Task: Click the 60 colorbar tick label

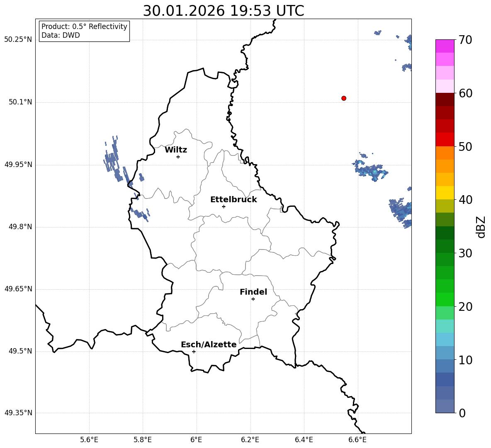Action: (x=465, y=93)
